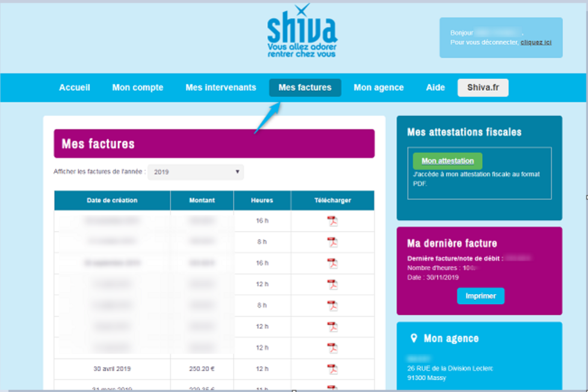Open the Mes intervenants menu item
The image size is (588, 392).
coord(221,88)
